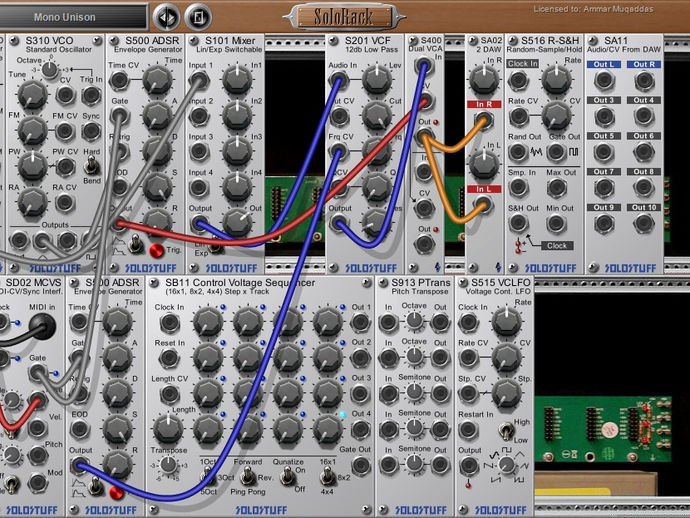Click the SB11 Sequencer Gate Out jack
Viewport: 690px width, 518px height.
coord(360,466)
